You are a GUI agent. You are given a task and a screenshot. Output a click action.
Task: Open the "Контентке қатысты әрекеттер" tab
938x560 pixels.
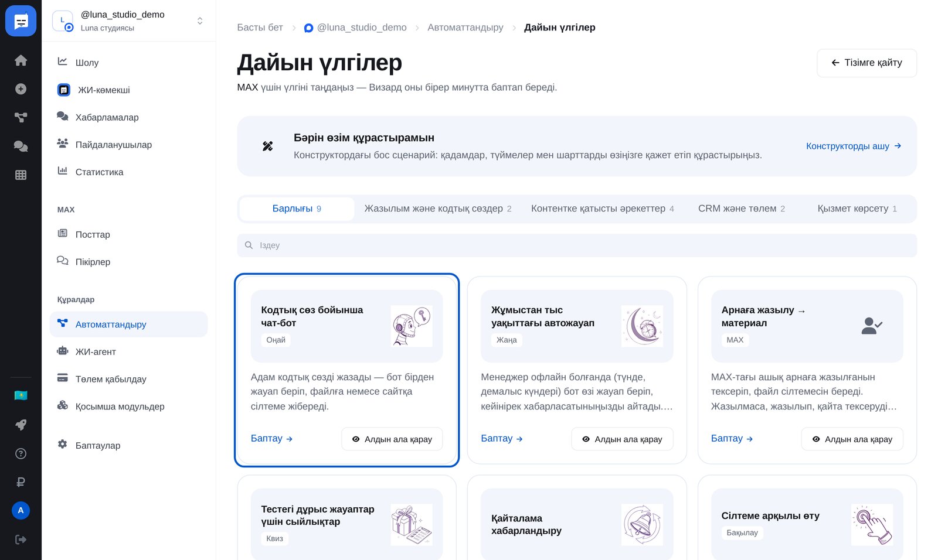pos(603,209)
